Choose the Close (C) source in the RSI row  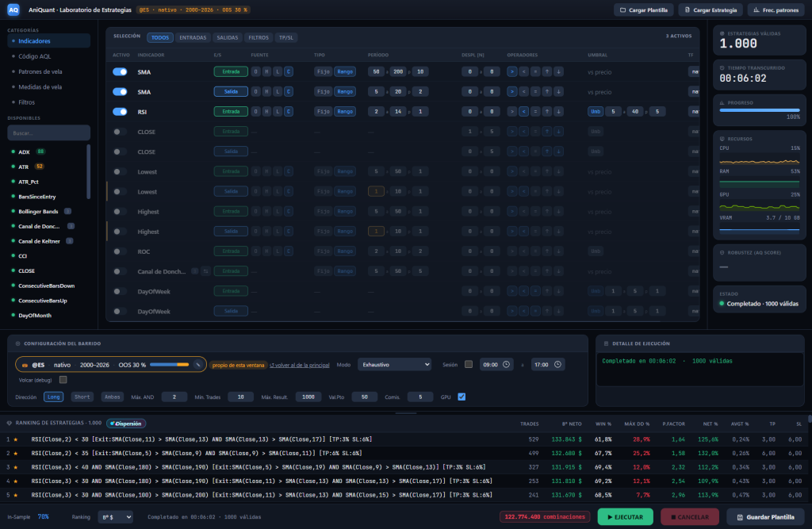(289, 111)
